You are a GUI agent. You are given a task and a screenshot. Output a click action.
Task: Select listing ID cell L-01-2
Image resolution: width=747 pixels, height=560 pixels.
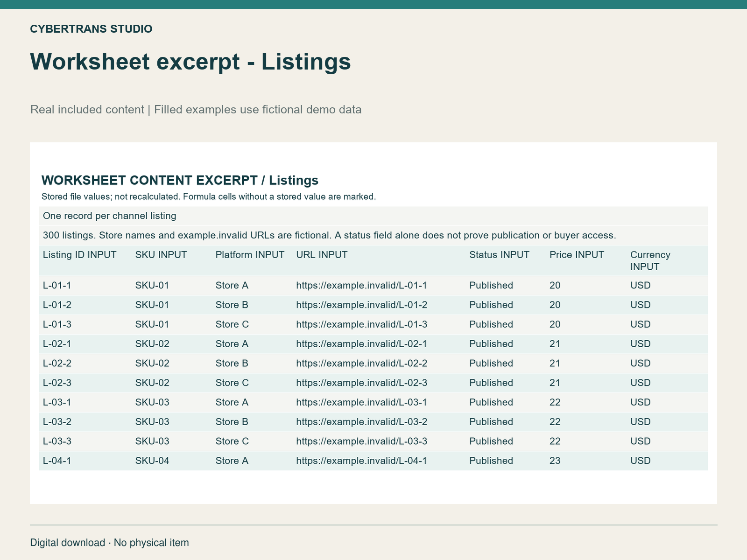coord(57,305)
